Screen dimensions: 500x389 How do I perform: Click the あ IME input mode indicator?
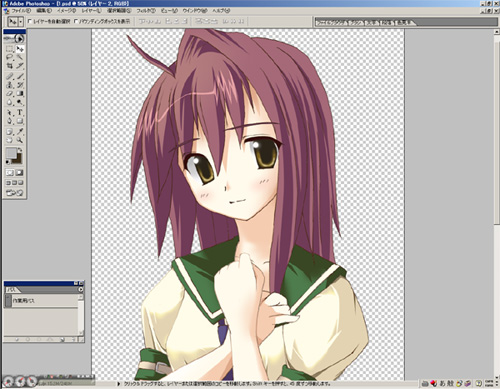click(x=442, y=383)
